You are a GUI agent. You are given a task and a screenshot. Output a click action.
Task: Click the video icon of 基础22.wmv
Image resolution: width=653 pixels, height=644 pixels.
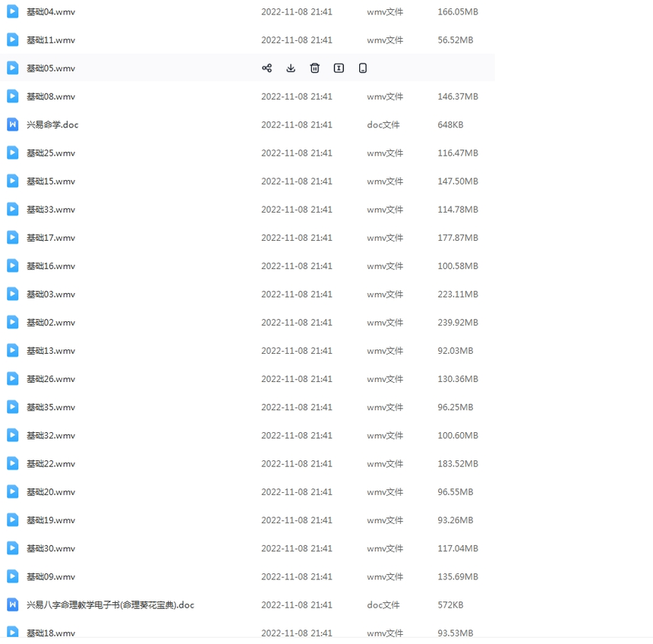click(x=12, y=463)
